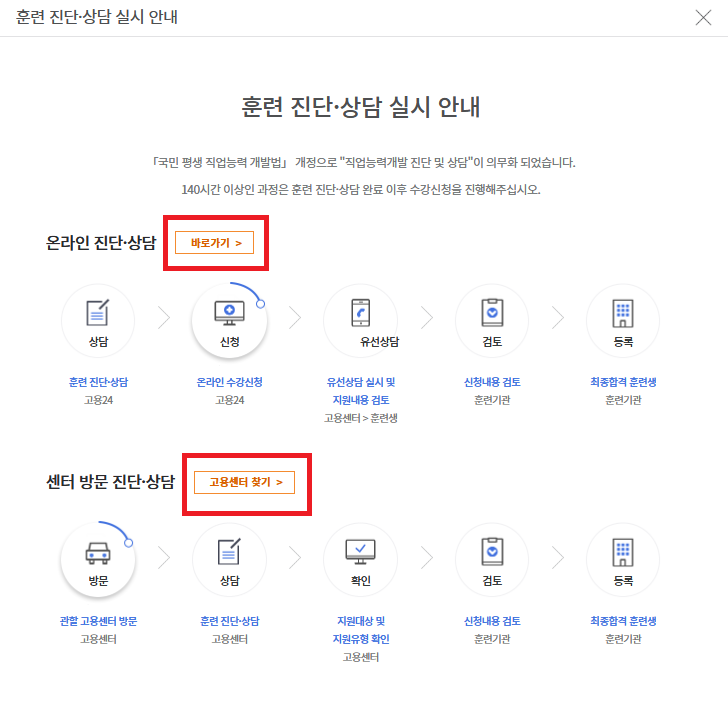Click the 유선상담 phone icon
This screenshot has width=728, height=707.
[x=361, y=313]
